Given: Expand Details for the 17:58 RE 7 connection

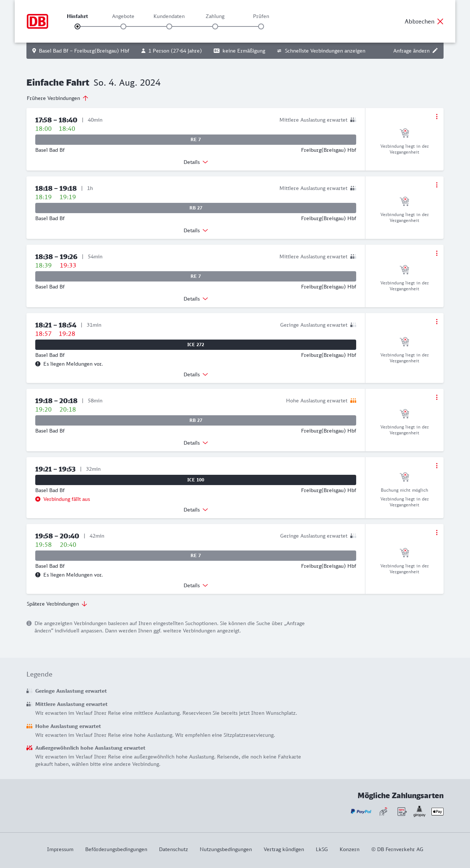Looking at the screenshot, I should pyautogui.click(x=196, y=162).
